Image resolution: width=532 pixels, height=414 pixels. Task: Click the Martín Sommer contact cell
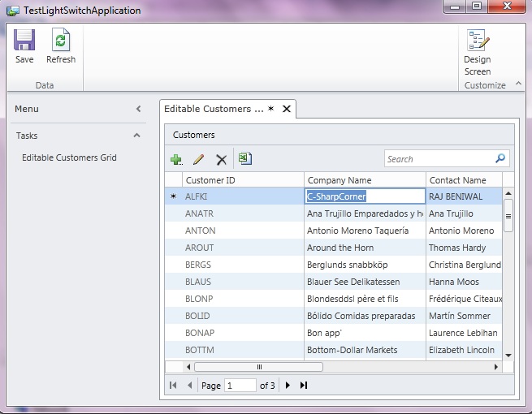click(464, 316)
